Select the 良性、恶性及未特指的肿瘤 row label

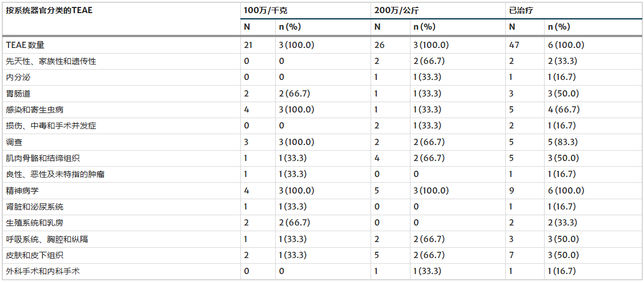pyautogui.click(x=55, y=174)
